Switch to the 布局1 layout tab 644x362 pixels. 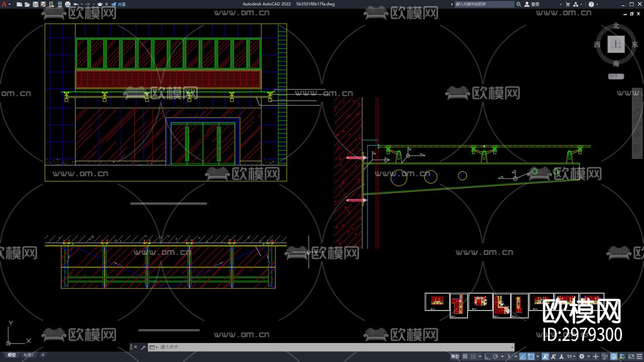click(x=28, y=355)
